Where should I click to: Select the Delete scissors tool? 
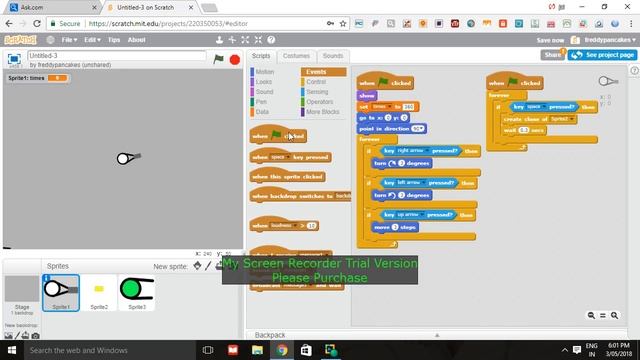232,40
